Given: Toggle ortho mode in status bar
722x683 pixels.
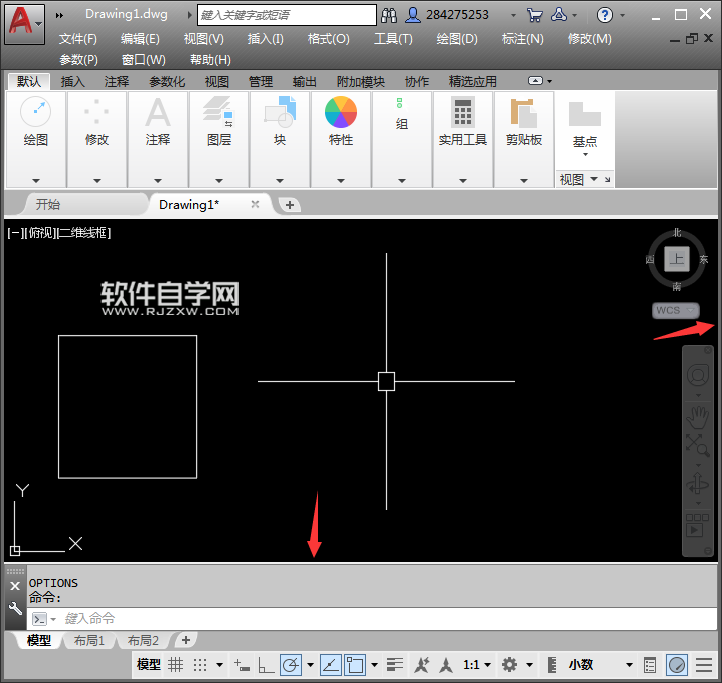Looking at the screenshot, I should [x=266, y=665].
